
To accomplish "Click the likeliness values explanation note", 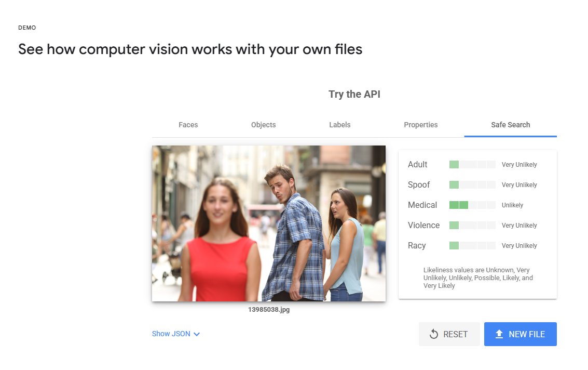I will pyautogui.click(x=478, y=277).
